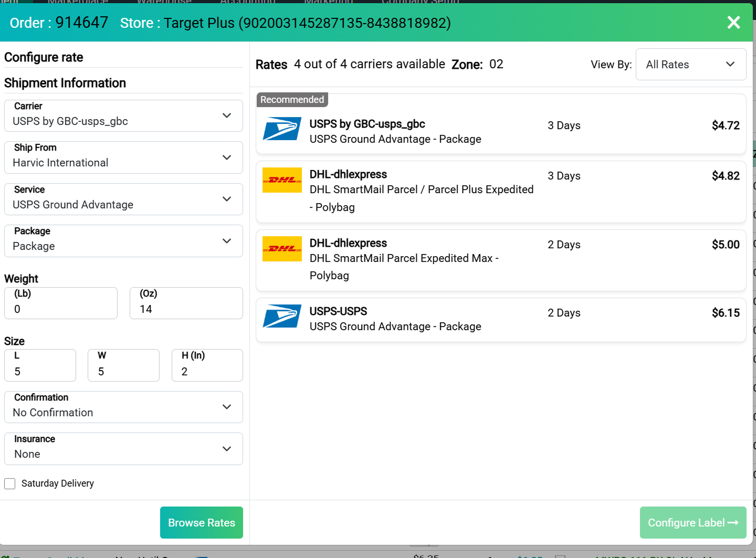Expand the Ship From dropdown

[123, 157]
